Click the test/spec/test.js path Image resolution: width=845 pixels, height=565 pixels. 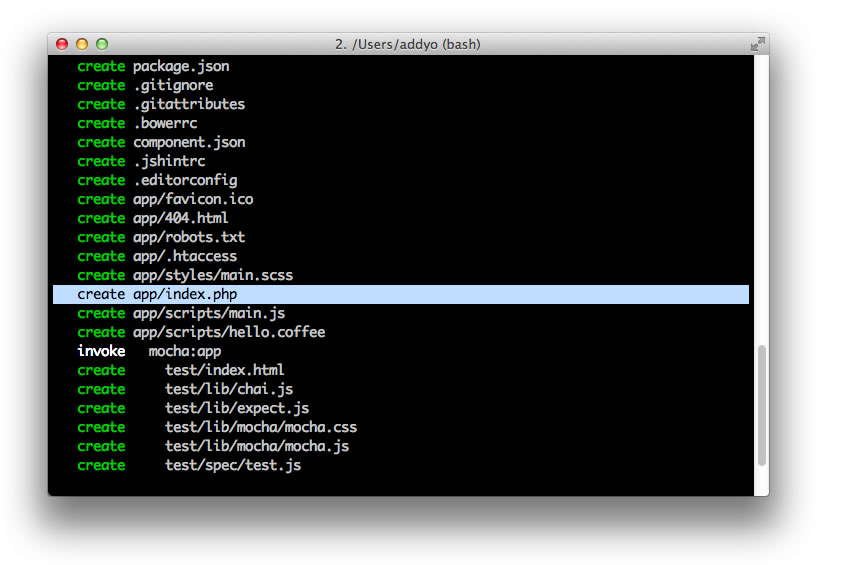(x=233, y=465)
